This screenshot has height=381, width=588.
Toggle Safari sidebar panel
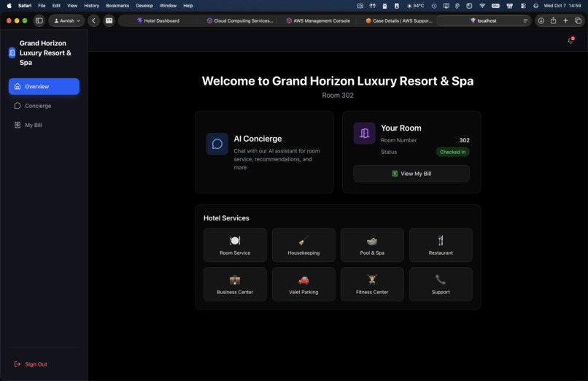[x=39, y=20]
